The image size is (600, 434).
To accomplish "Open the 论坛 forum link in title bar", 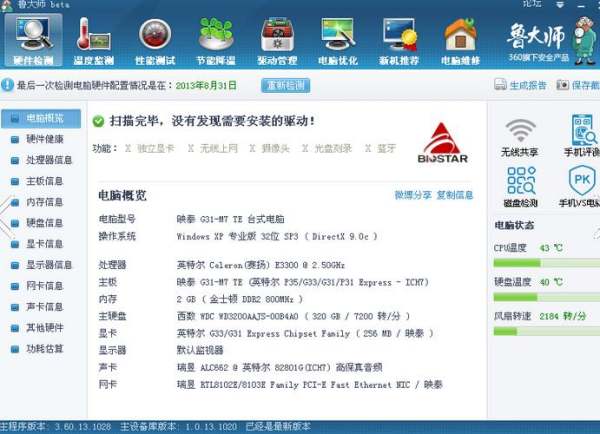I will (x=532, y=4).
